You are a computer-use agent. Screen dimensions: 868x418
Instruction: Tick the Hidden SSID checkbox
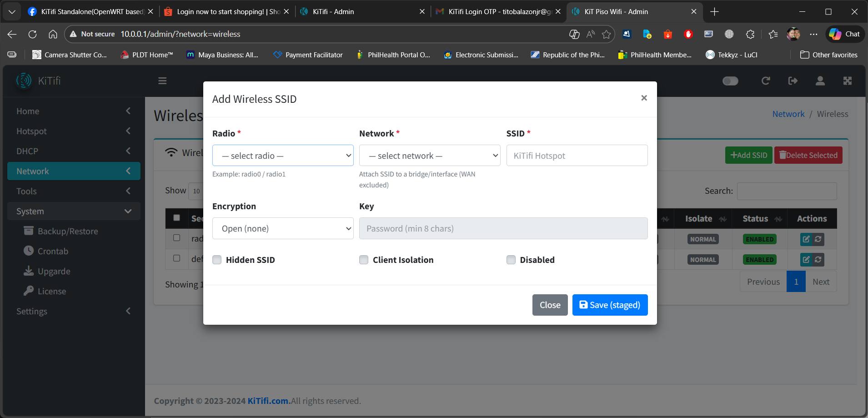point(217,260)
